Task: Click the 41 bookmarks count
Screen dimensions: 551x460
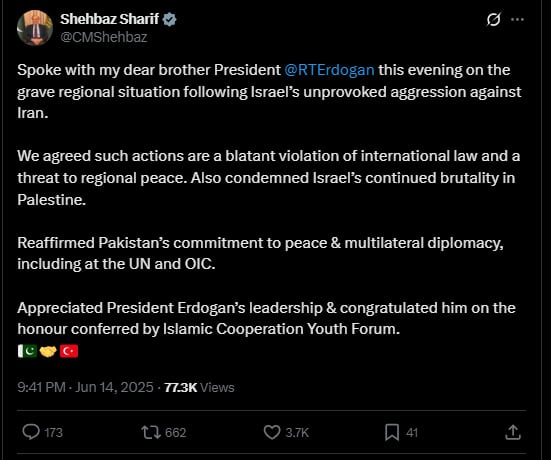Action: [412, 432]
